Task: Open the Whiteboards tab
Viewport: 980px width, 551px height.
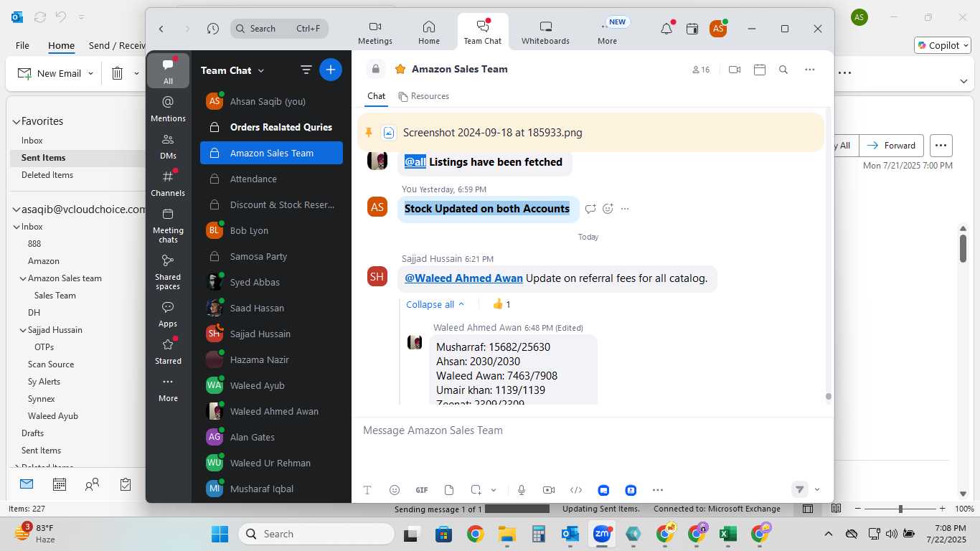Action: tap(545, 32)
